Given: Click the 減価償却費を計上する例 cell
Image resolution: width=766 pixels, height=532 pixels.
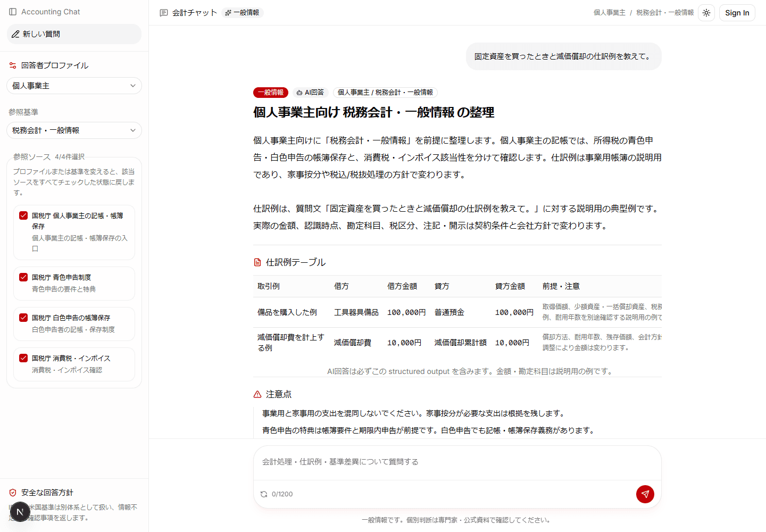Looking at the screenshot, I should click(x=291, y=343).
